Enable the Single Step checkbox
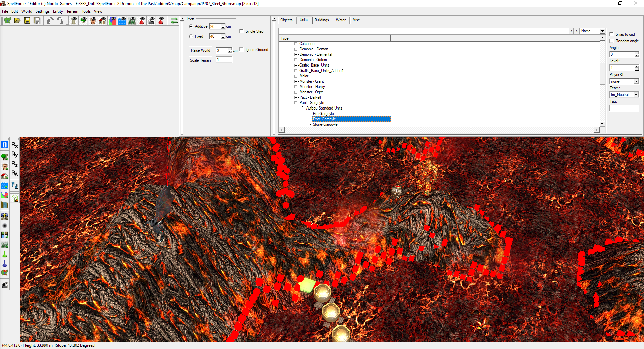644x349 pixels. [x=241, y=31]
